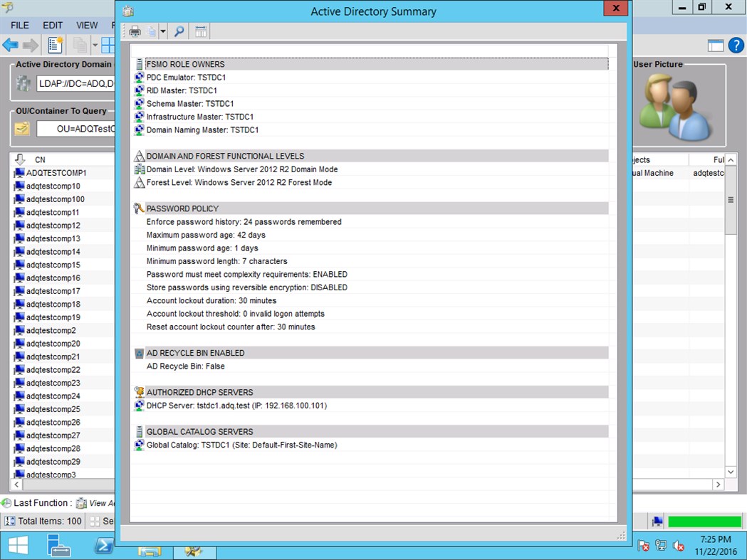Viewport: 747px width, 560px height.
Task: Select ADQTESTCOMP1 in the computer list
Action: click(x=56, y=173)
